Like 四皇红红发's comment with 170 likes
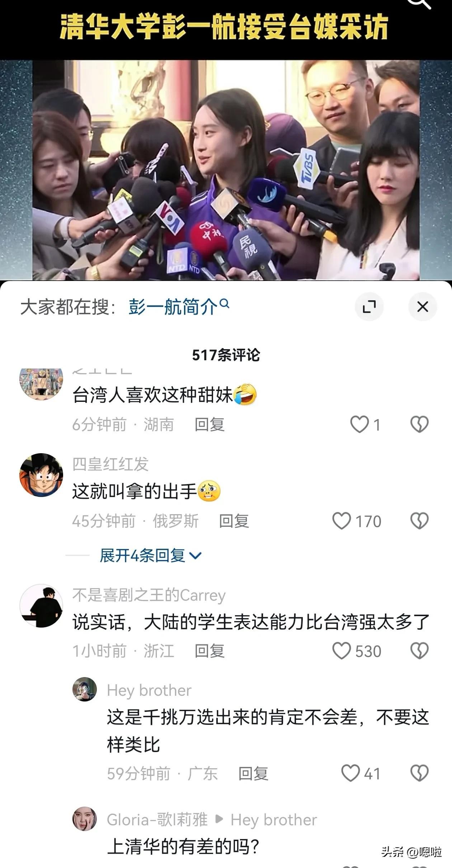The width and height of the screenshot is (452, 868). 342,521
